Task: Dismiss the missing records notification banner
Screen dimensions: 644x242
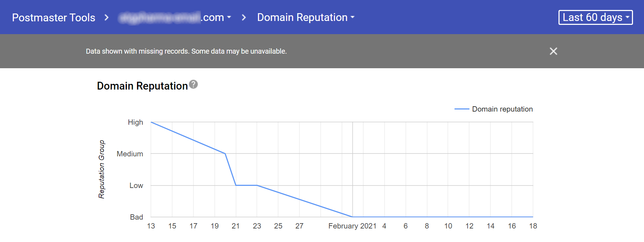Action: (553, 51)
